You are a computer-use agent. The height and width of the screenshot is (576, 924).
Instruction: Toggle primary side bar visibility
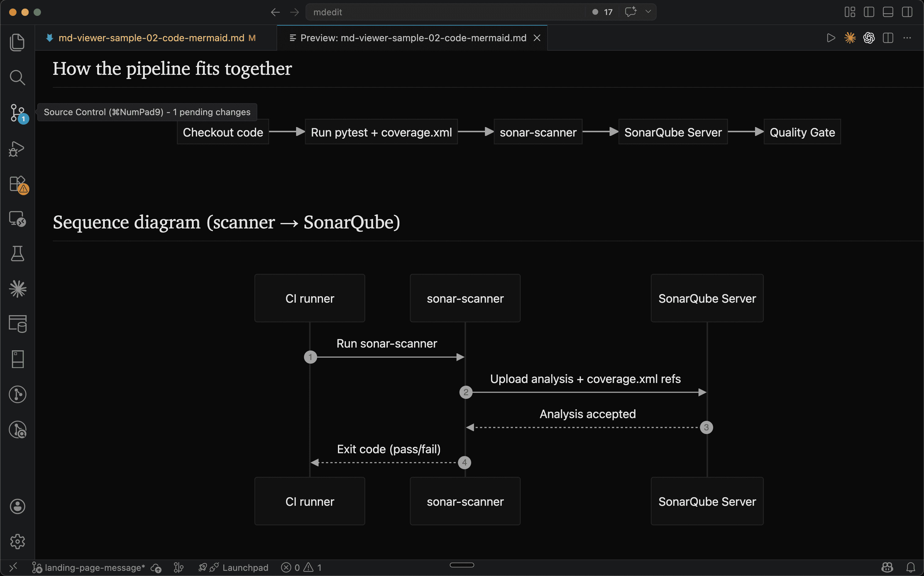[x=869, y=12]
